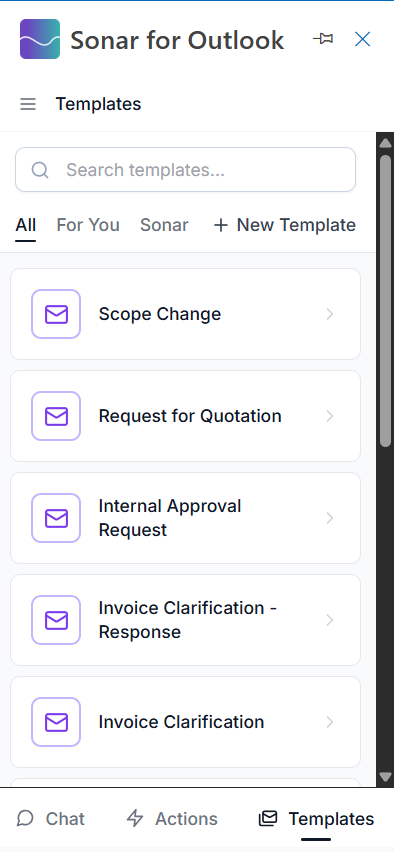Open the Request for Quotation template text
Viewport: 394px width, 852px height.
click(x=190, y=416)
